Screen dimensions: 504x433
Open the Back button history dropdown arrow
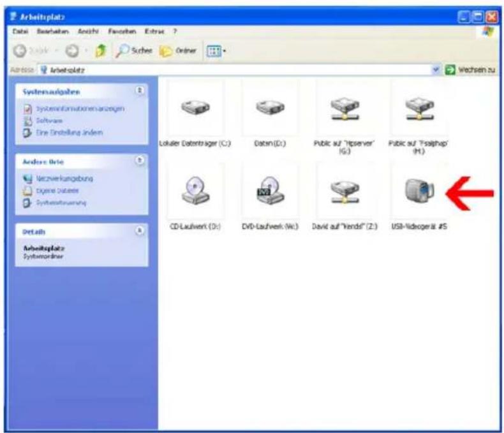point(56,51)
